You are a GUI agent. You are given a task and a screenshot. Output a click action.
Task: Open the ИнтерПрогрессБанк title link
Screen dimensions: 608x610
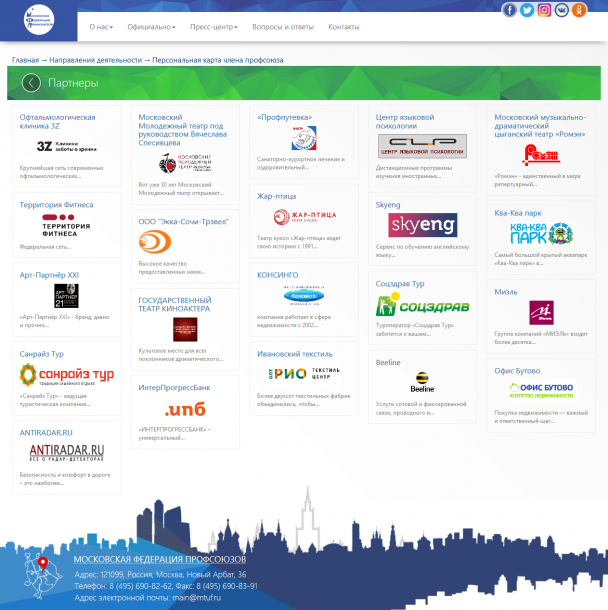click(x=174, y=387)
